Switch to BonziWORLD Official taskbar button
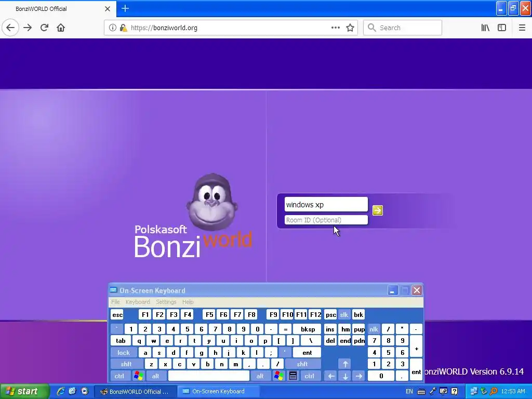The image size is (532, 399). (135, 392)
